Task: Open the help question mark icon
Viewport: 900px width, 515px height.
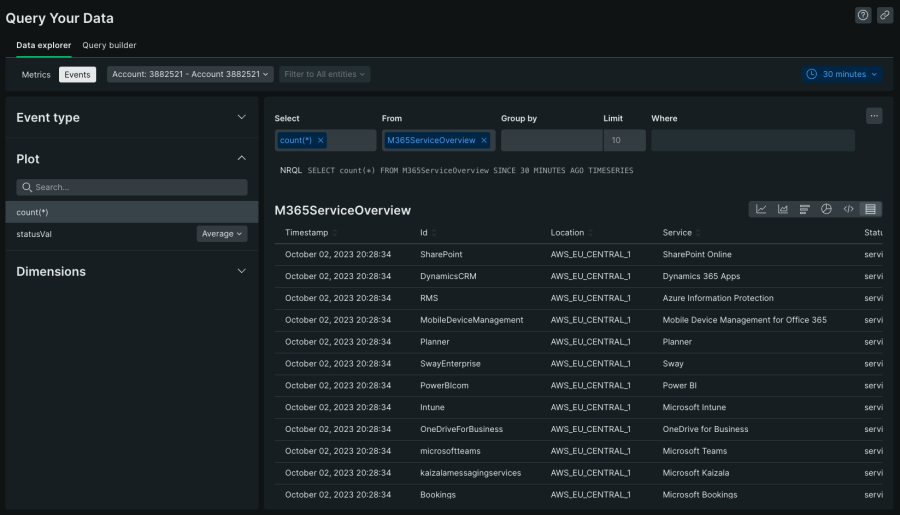Action: coord(863,16)
